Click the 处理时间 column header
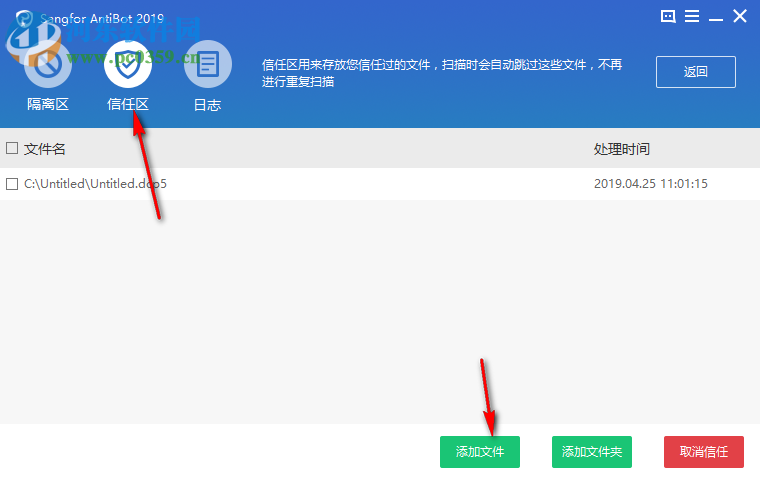Screen dimensions: 760x480 [x=622, y=149]
